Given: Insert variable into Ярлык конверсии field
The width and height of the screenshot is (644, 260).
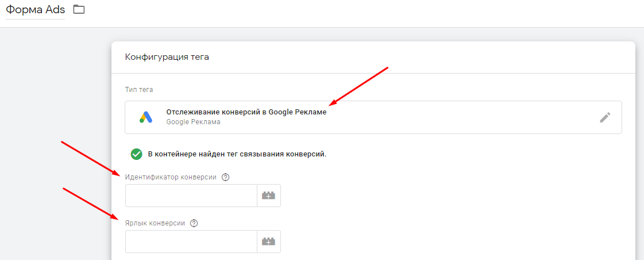Looking at the screenshot, I should point(269,242).
